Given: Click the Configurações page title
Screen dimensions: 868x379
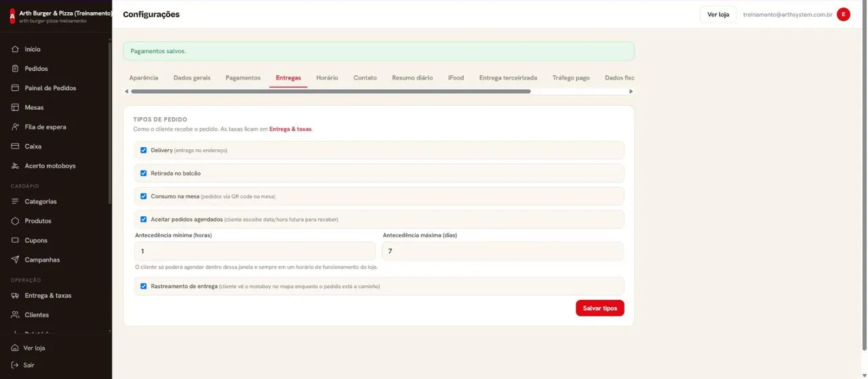Looking at the screenshot, I should coord(151,14).
